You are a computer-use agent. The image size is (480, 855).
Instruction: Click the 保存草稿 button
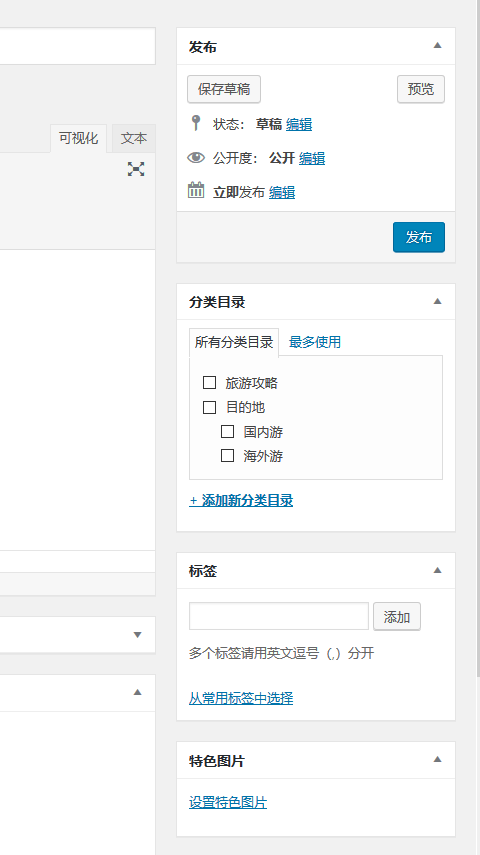(224, 89)
